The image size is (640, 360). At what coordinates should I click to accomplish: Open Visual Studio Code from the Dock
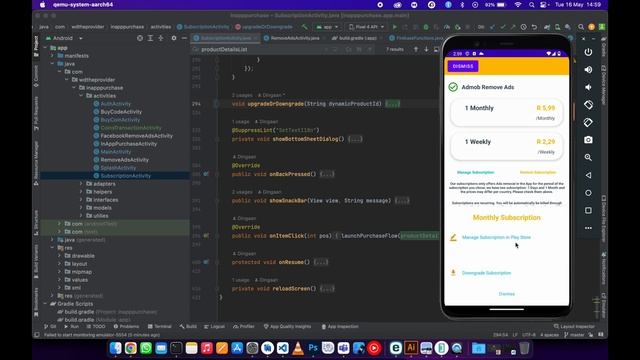pos(283,348)
